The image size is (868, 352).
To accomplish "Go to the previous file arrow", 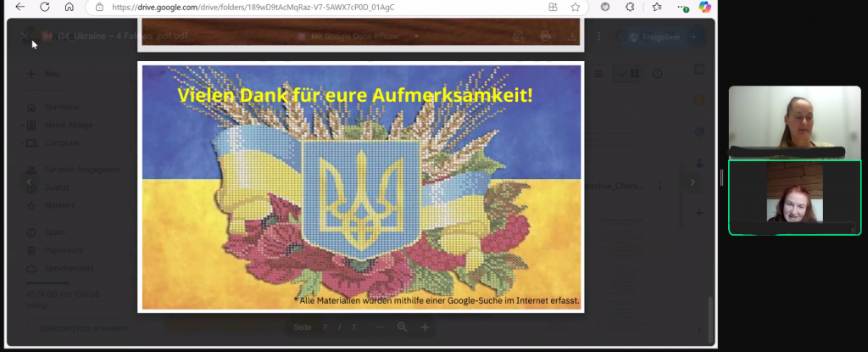I will [29, 182].
